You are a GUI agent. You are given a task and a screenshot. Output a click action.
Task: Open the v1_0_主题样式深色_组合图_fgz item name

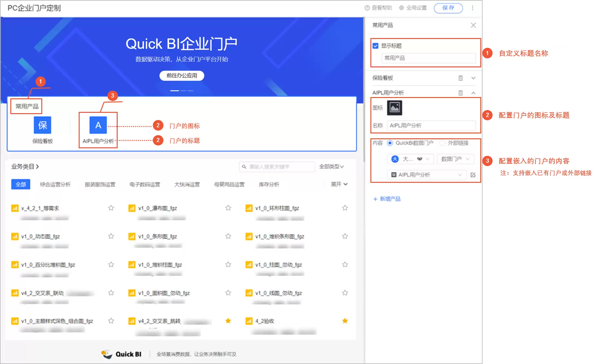pos(57,321)
